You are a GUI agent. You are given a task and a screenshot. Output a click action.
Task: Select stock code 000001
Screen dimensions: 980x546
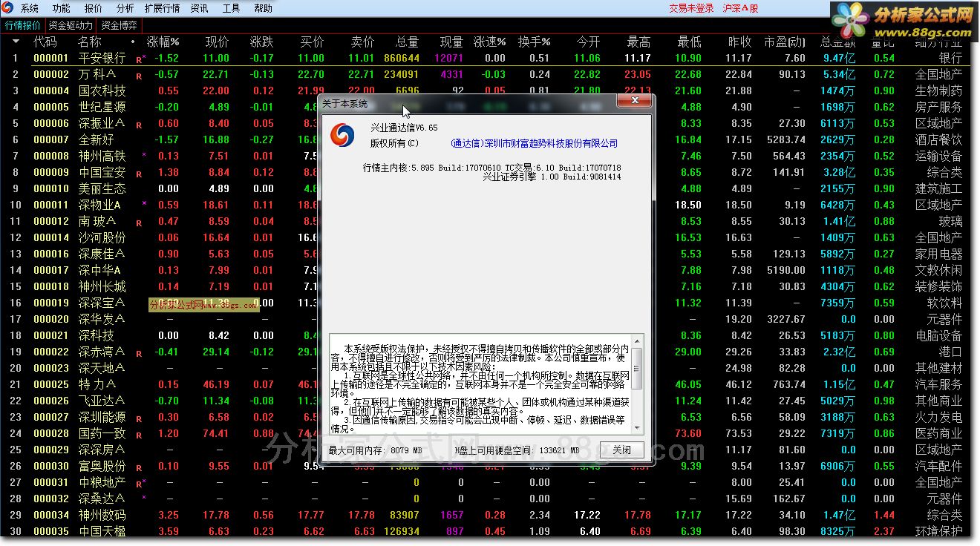tap(51, 58)
